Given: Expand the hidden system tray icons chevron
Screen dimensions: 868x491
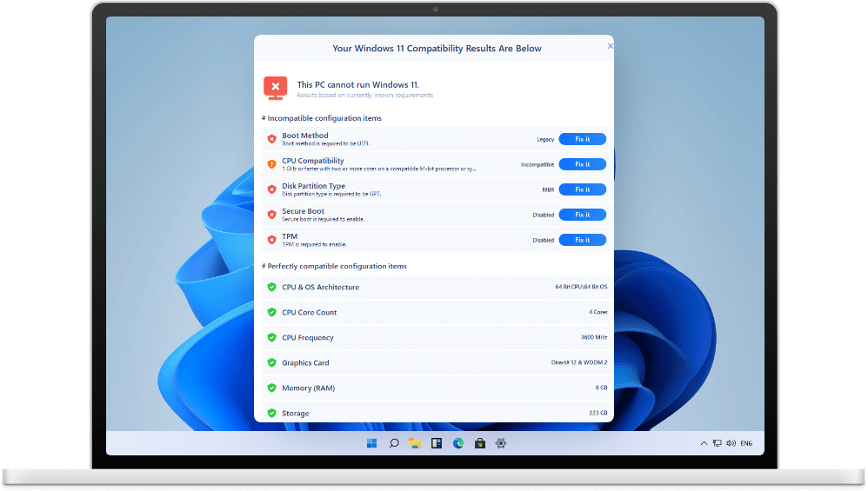Looking at the screenshot, I should tap(704, 443).
